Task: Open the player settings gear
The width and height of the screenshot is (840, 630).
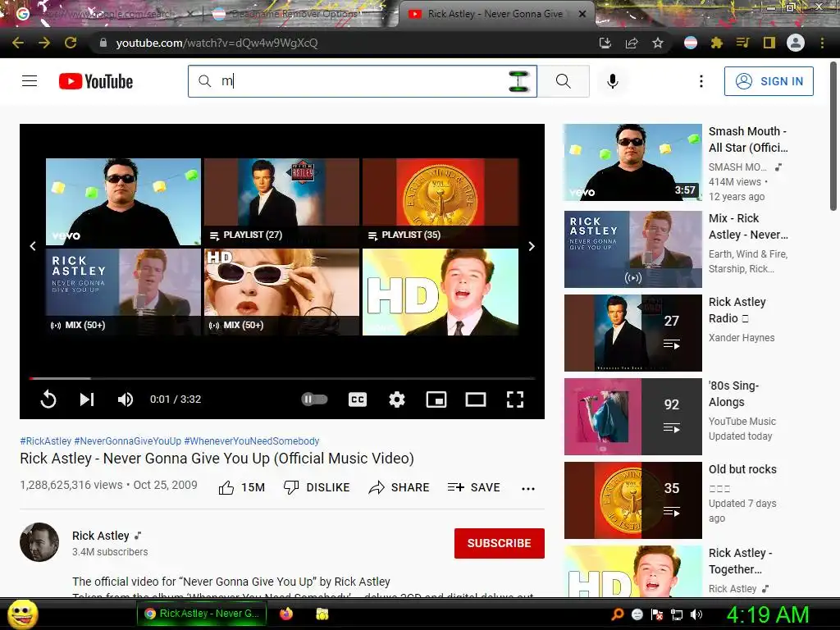Action: tap(397, 399)
